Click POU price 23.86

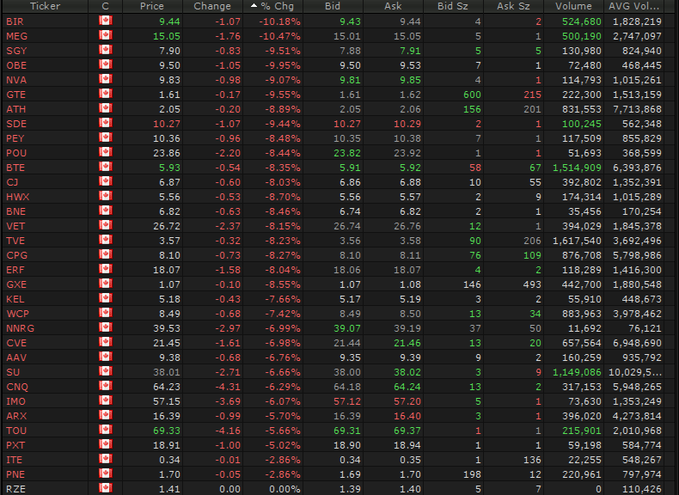coord(167,153)
